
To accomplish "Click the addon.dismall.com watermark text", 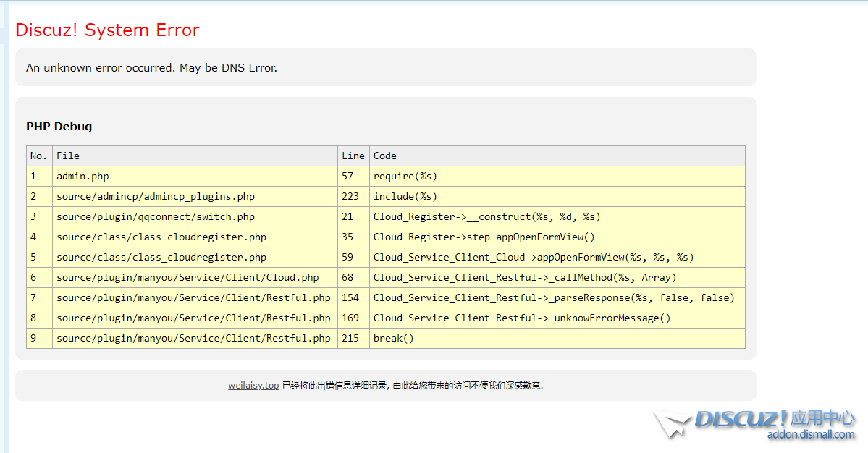I will click(811, 435).
